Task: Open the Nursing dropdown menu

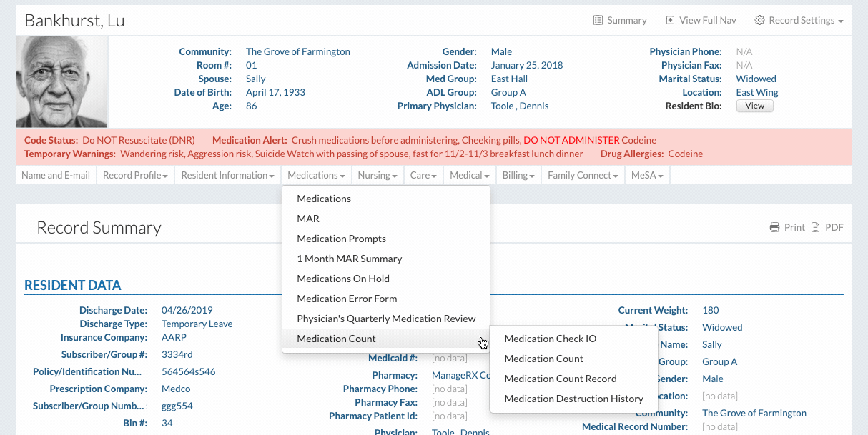Action: point(378,175)
